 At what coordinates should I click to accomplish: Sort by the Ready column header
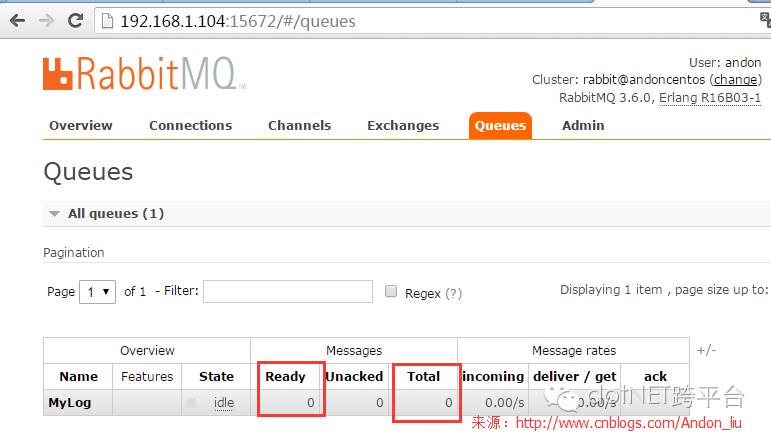pyautogui.click(x=285, y=377)
